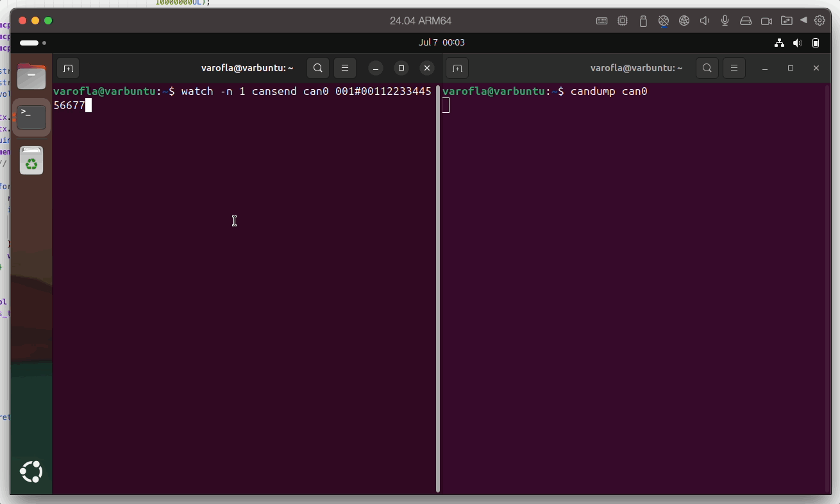Viewport: 840px width, 504px height.
Task: Open the Trash from the Ubuntu dock
Action: (x=31, y=160)
